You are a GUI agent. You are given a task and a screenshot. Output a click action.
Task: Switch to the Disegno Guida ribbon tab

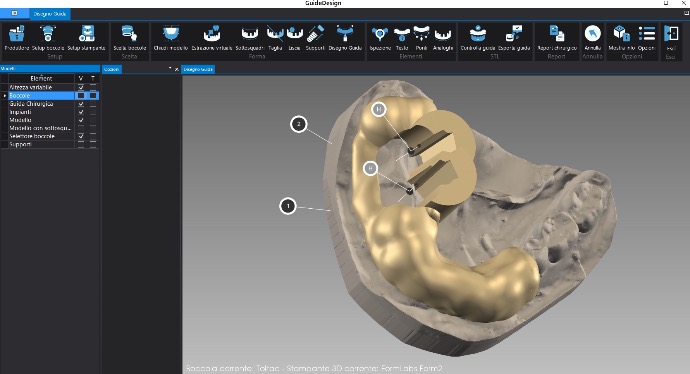49,14
